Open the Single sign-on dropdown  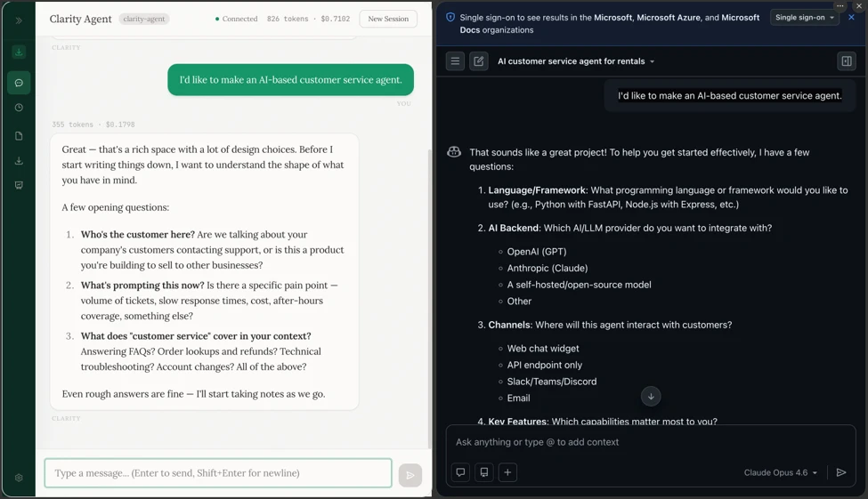click(x=804, y=17)
